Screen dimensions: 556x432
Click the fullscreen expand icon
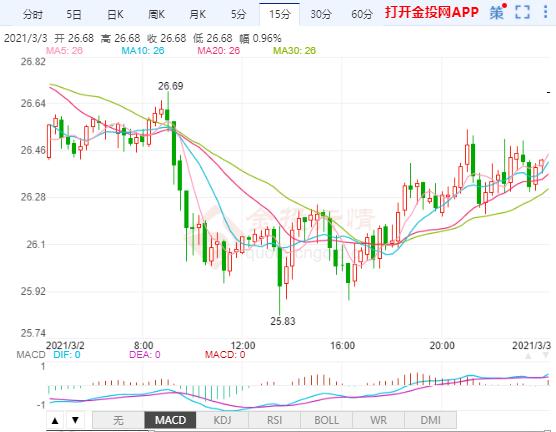click(522, 12)
